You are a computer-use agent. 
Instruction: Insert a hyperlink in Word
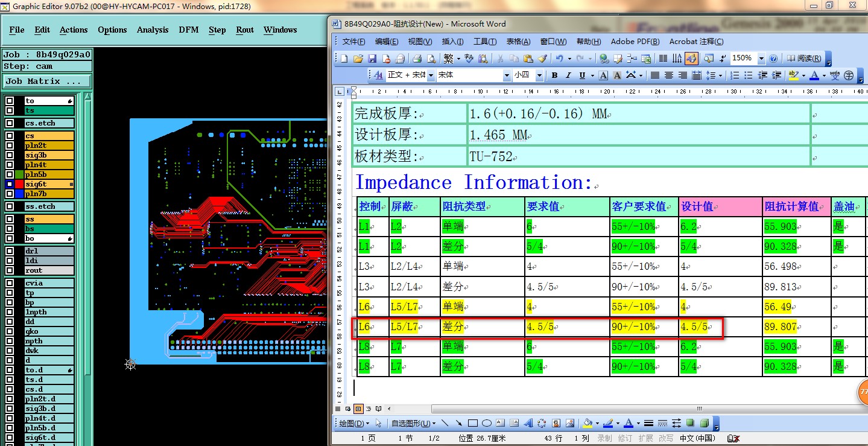(x=604, y=59)
